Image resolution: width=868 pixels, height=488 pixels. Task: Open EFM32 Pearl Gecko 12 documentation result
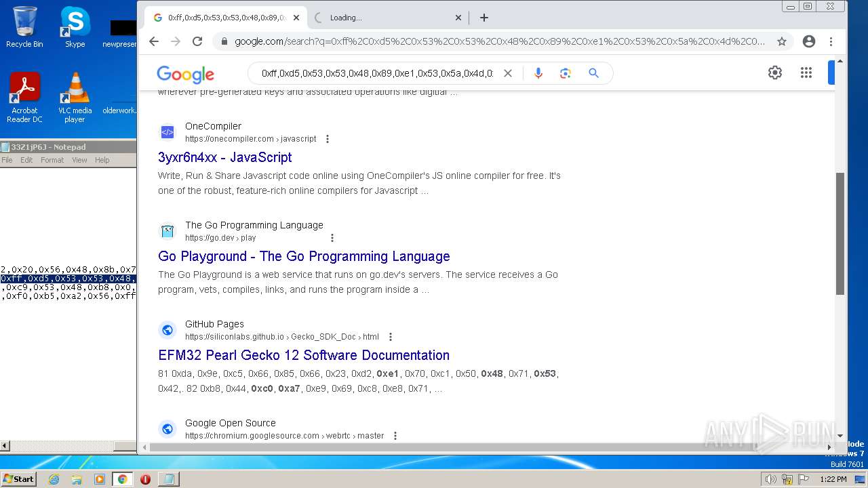tap(304, 355)
